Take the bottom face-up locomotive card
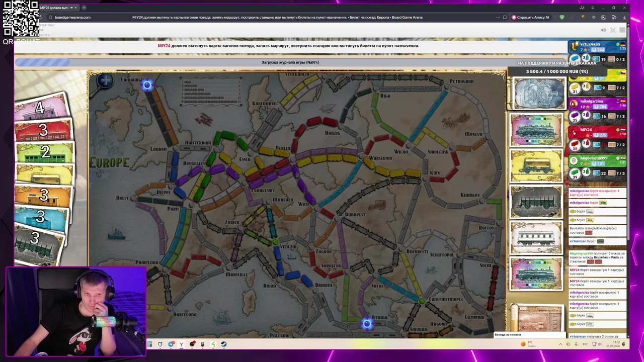The height and width of the screenshot is (362, 644). click(x=536, y=274)
